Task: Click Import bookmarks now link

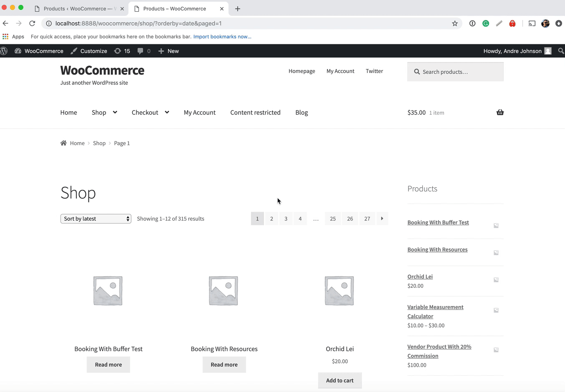Action: click(222, 37)
